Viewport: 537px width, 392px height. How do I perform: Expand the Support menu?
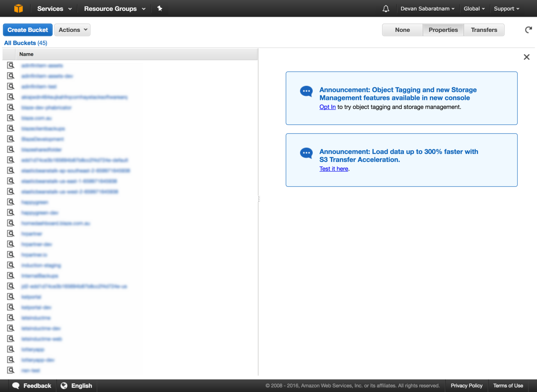(507, 9)
